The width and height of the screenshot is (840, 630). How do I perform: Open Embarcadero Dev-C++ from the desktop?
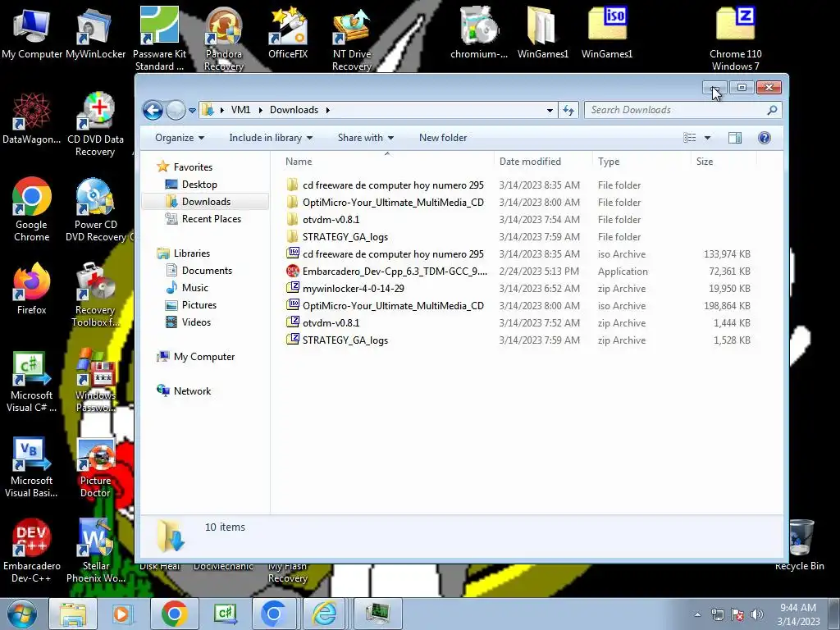click(x=32, y=550)
